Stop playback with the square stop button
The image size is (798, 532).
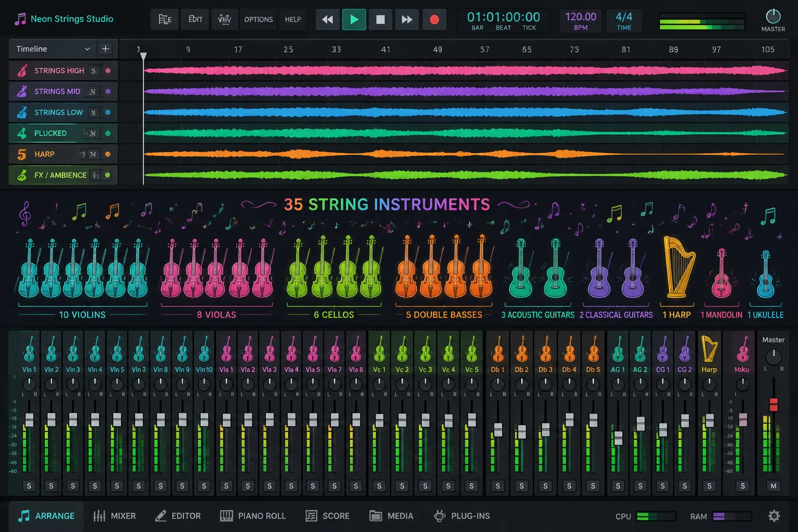380,20
